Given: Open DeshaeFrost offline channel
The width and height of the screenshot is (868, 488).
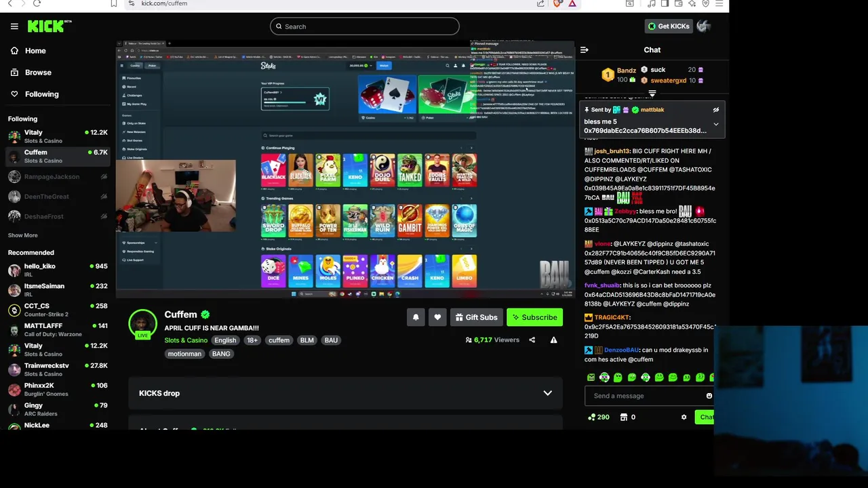Looking at the screenshot, I should pos(58,216).
